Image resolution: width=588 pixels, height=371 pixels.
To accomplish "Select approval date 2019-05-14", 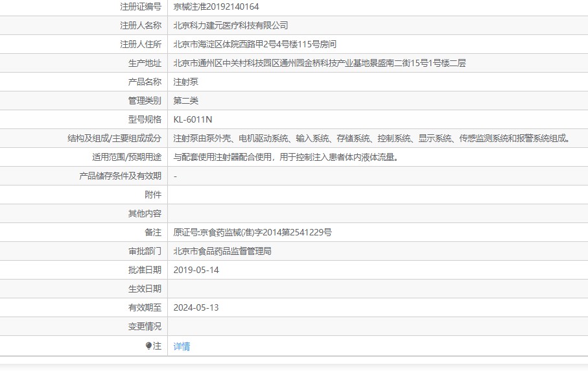I will click(196, 270).
